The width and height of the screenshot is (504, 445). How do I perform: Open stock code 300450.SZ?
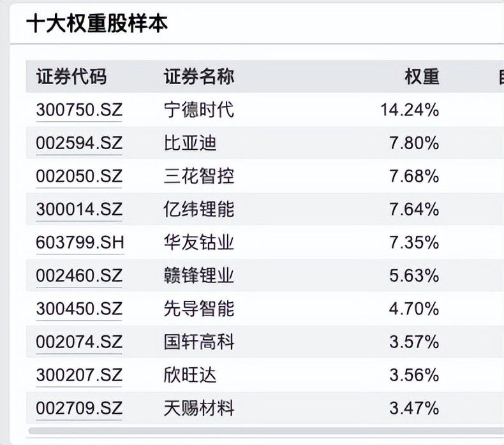[x=79, y=309]
